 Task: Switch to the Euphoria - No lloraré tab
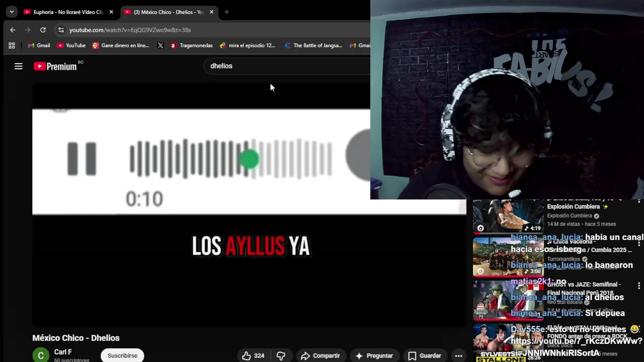coord(68,12)
